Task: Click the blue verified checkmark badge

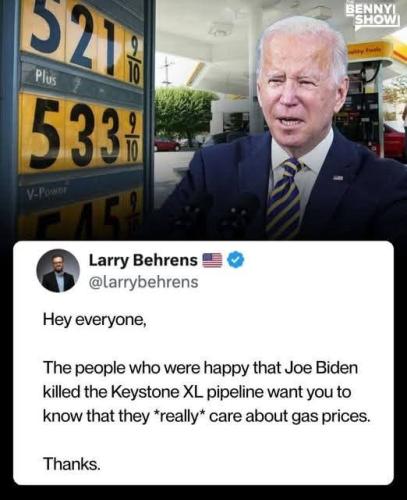Action: coord(236,260)
